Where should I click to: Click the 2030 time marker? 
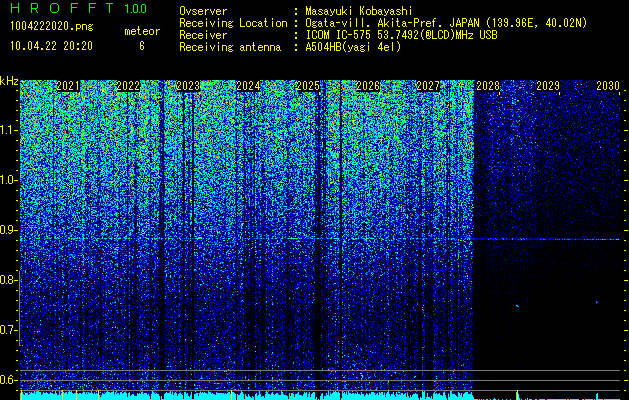coord(608,86)
